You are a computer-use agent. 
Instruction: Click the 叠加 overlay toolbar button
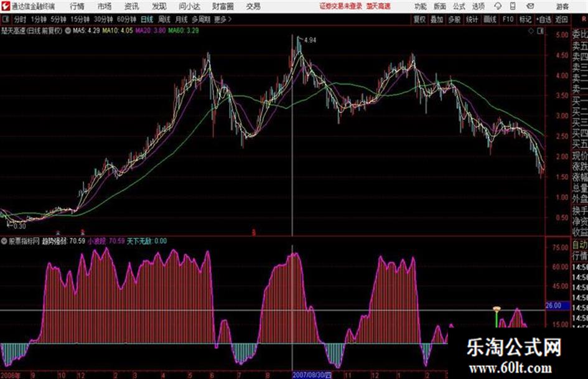pos(437,19)
